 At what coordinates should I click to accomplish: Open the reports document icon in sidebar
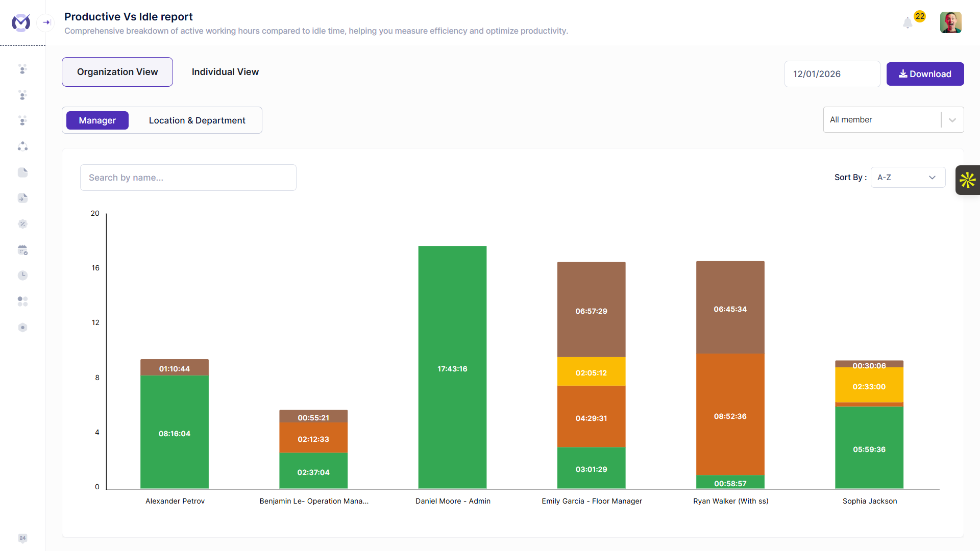coord(22,172)
